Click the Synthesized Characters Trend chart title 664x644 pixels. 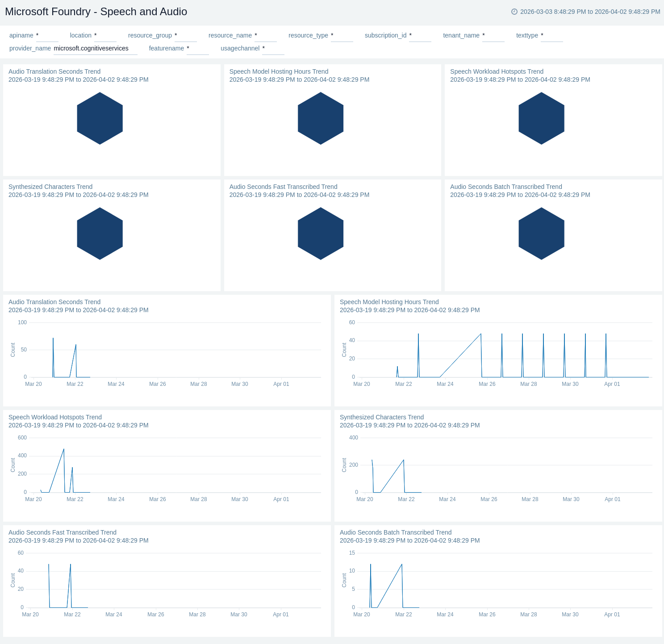pyautogui.click(x=381, y=417)
